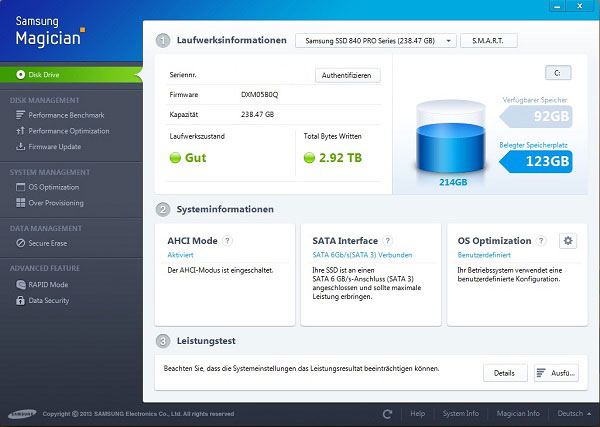Open Secure Erase page
This screenshot has height=427, width=600.
[47, 243]
